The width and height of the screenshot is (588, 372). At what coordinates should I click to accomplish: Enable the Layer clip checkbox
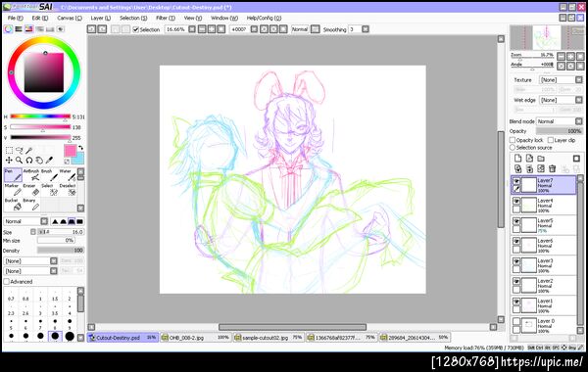pyautogui.click(x=551, y=140)
